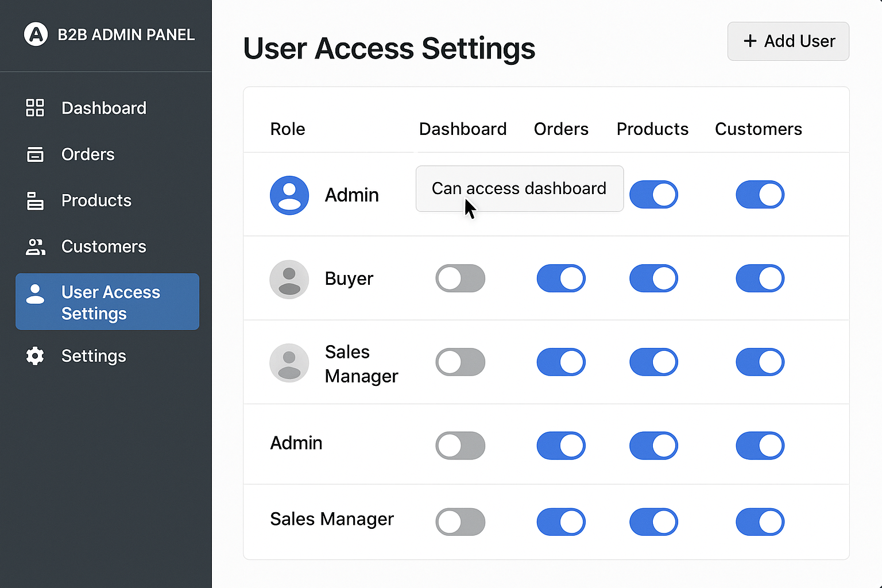Click the "Admin" role name without an avatar
Screen dimensions: 882x588
coord(296,443)
